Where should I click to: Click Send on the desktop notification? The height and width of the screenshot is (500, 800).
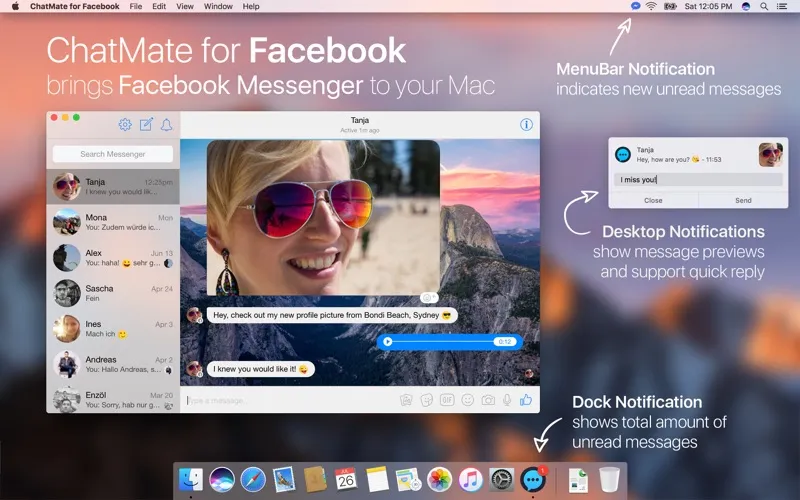743,200
